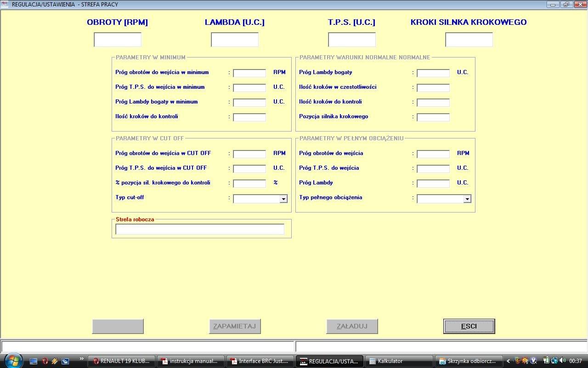Click the volume speaker icon in system tray
Image resolution: width=588 pixels, height=368 pixels.
pos(563,361)
